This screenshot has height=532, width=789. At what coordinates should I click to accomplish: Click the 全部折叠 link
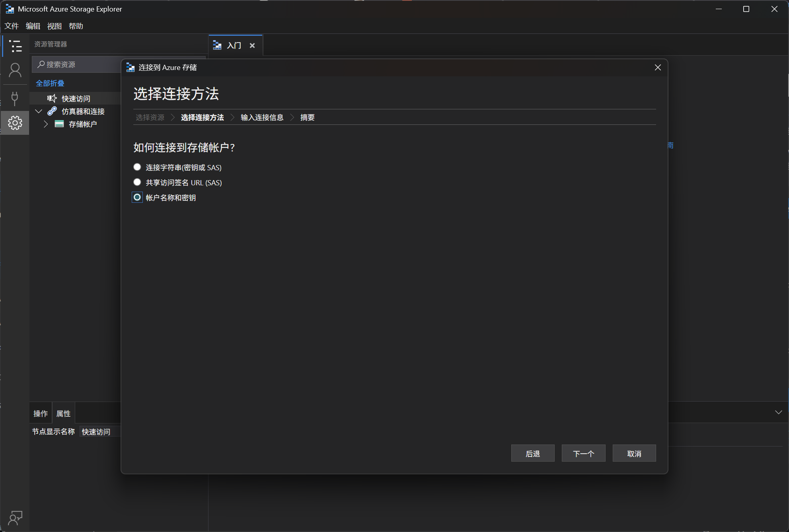tap(50, 83)
